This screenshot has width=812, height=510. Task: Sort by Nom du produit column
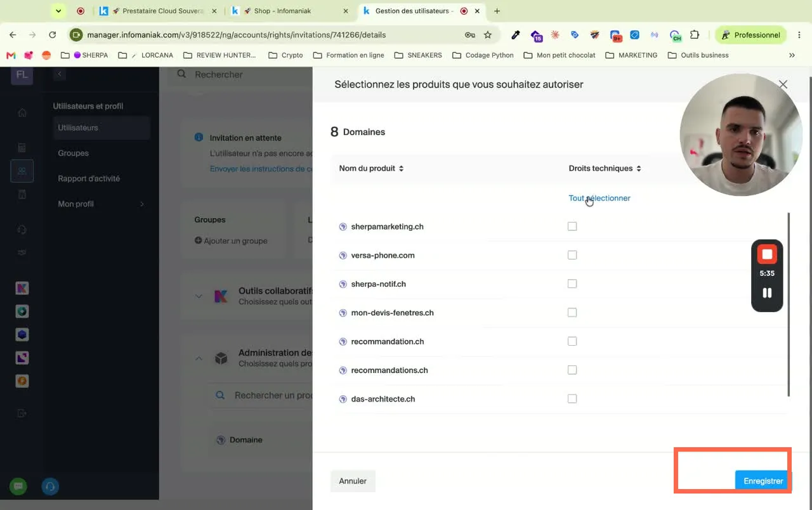[x=371, y=168]
